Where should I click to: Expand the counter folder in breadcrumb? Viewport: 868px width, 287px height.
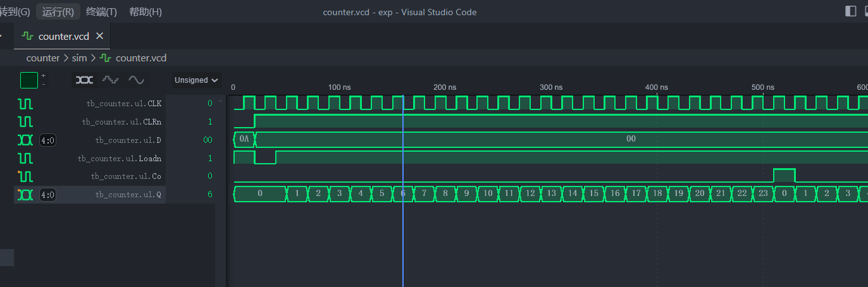point(42,58)
